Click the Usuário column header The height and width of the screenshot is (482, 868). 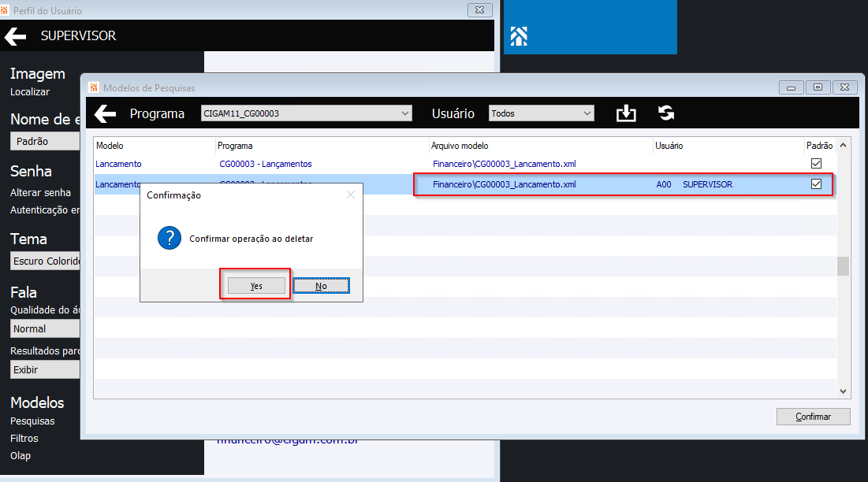coord(669,146)
